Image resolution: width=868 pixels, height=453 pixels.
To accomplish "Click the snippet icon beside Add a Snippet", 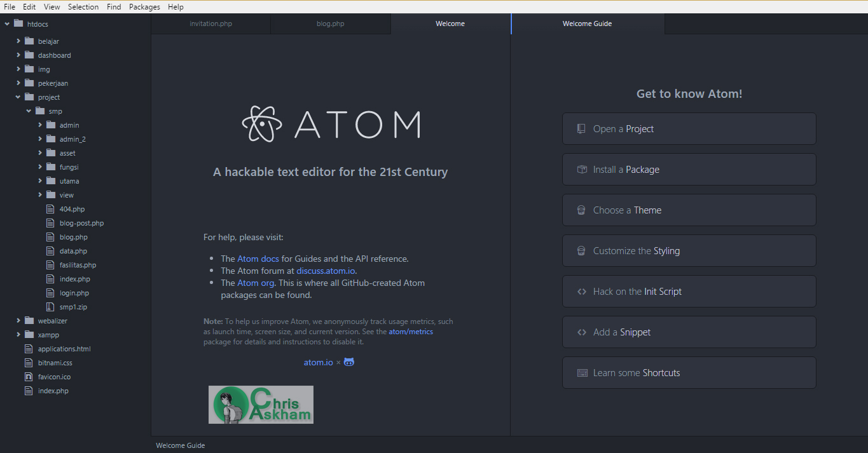I will (x=581, y=332).
